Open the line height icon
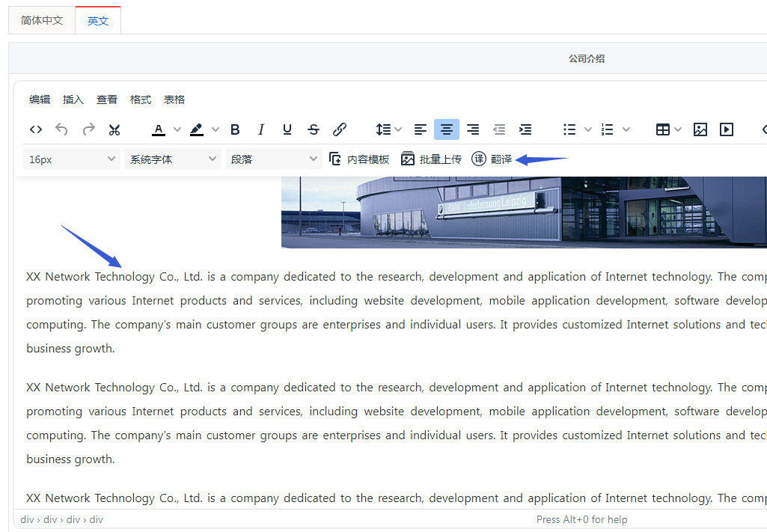Screen dimensions: 767x532 point(383,129)
